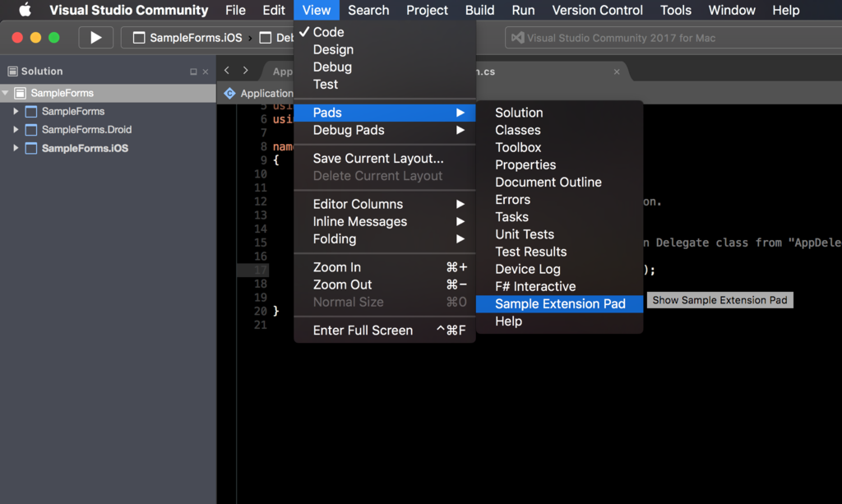Image resolution: width=842 pixels, height=504 pixels.
Task: Show the Device Log pad
Action: click(x=559, y=269)
